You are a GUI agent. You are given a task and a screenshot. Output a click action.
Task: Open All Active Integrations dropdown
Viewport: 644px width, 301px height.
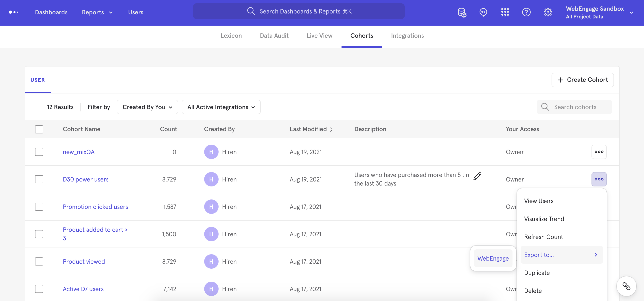(221, 107)
